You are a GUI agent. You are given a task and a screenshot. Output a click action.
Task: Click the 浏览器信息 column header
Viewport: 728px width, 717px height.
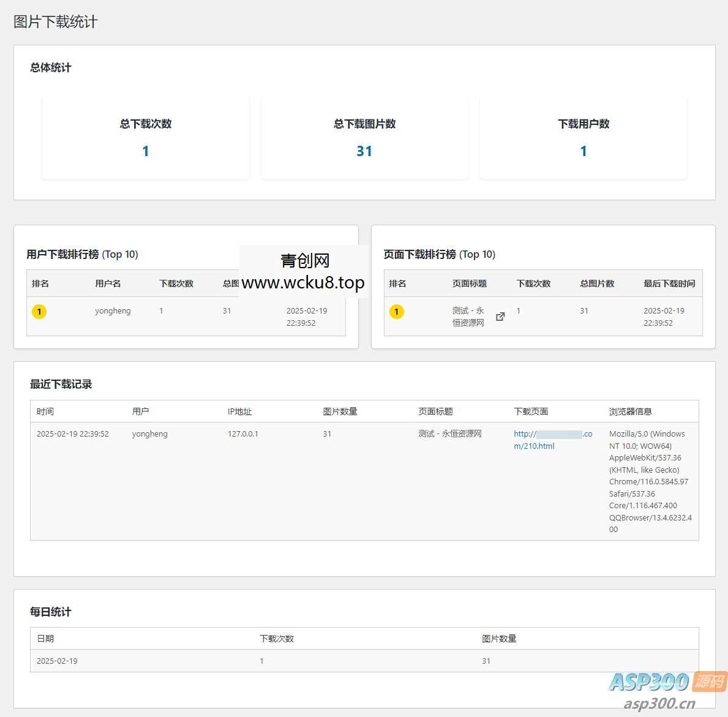630,411
